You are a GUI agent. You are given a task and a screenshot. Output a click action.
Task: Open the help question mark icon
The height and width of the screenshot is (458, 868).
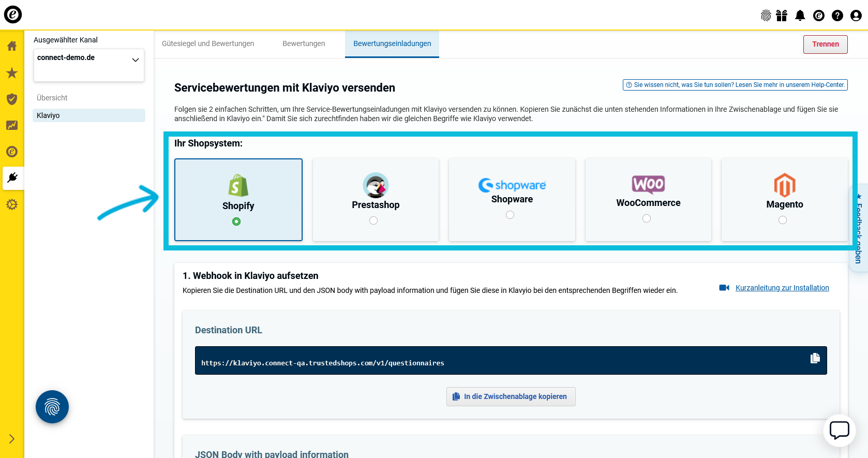pyautogui.click(x=837, y=16)
